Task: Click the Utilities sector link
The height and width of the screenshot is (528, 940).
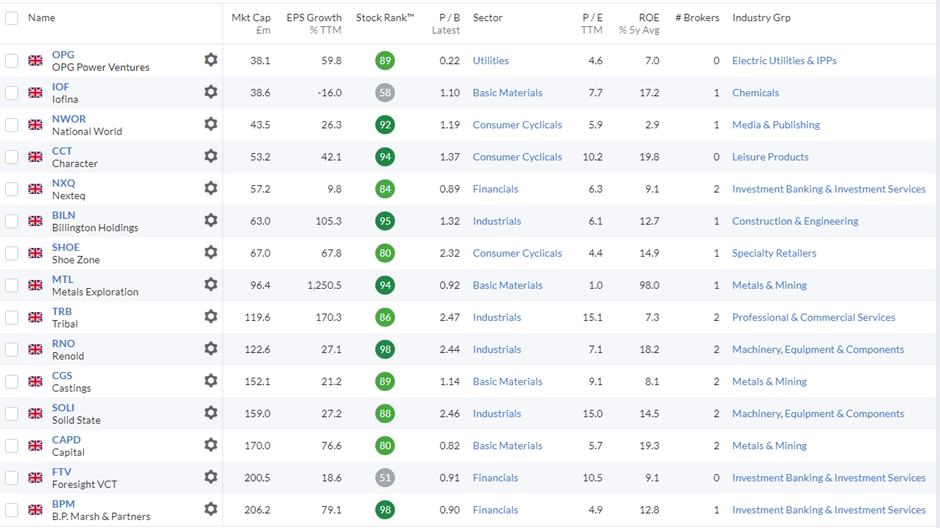Action: [490, 61]
